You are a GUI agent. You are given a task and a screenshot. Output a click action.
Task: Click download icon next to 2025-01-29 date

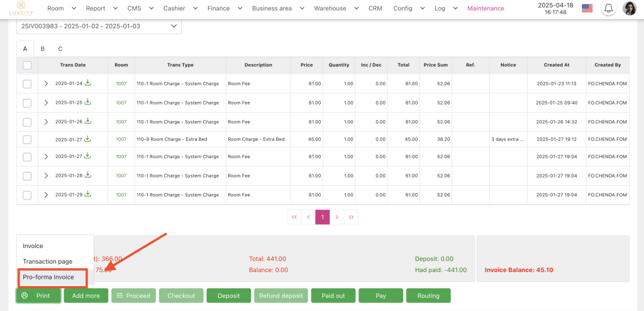[x=88, y=195]
